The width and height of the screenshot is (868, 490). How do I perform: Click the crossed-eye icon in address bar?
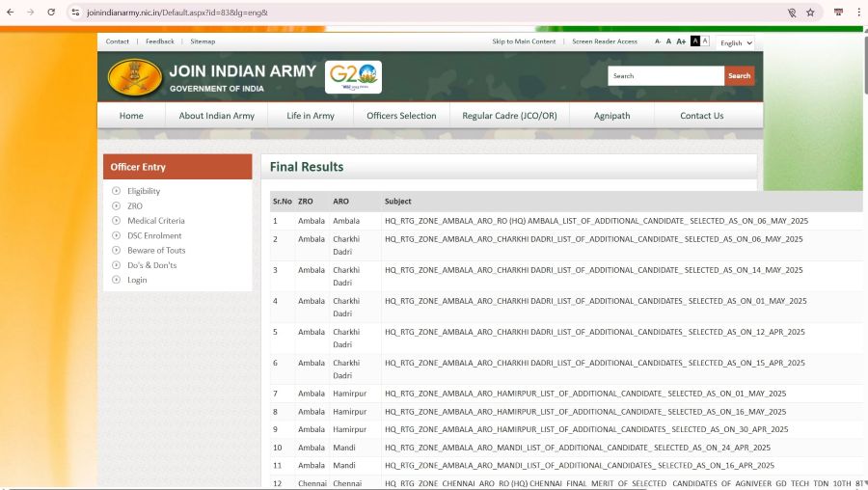pyautogui.click(x=792, y=13)
